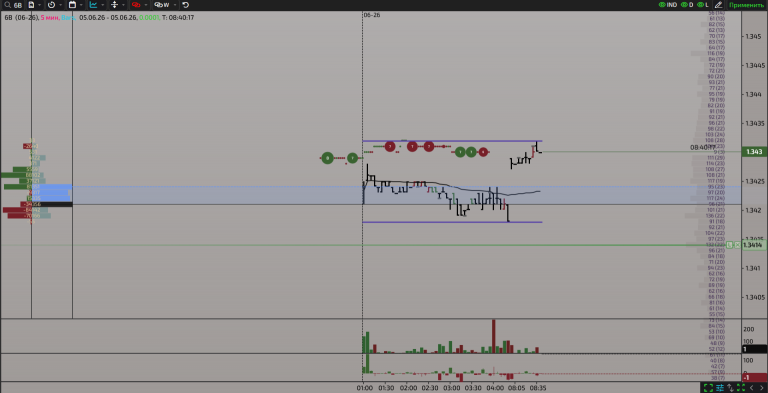Click the fullscreen corners icon in bottom bar
Viewport: 768px width, 393px height.
point(708,388)
